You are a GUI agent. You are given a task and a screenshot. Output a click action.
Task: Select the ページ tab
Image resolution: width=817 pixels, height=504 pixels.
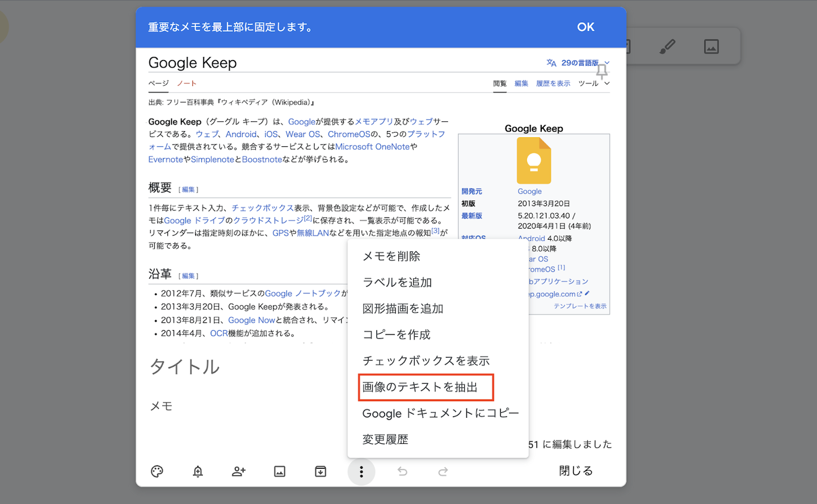[159, 83]
